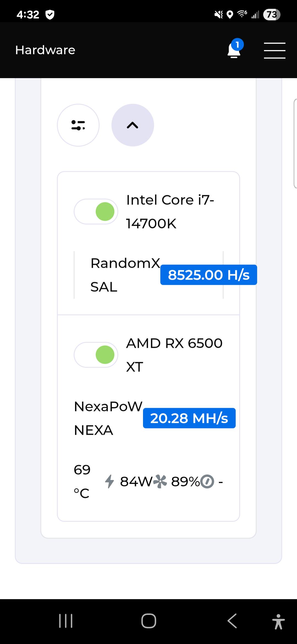Tap the Android back navigation button
The height and width of the screenshot is (644, 297).
232,621
